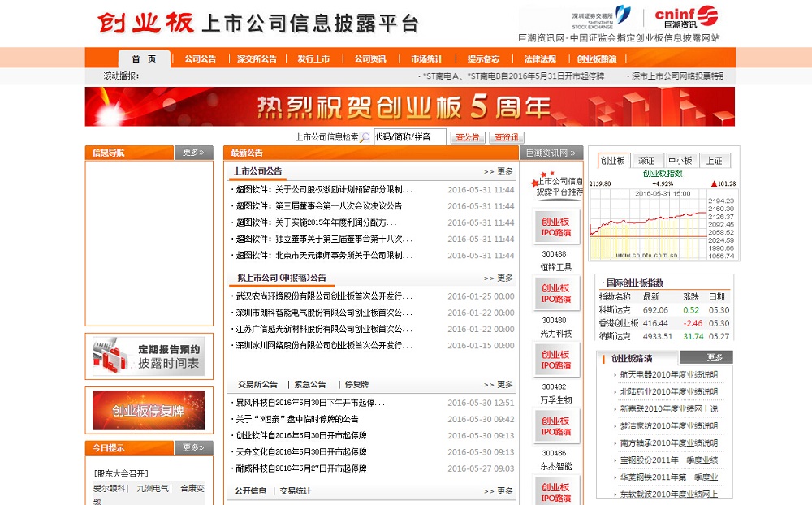
Task: Switch chart to 上证 tab
Action: [715, 161]
